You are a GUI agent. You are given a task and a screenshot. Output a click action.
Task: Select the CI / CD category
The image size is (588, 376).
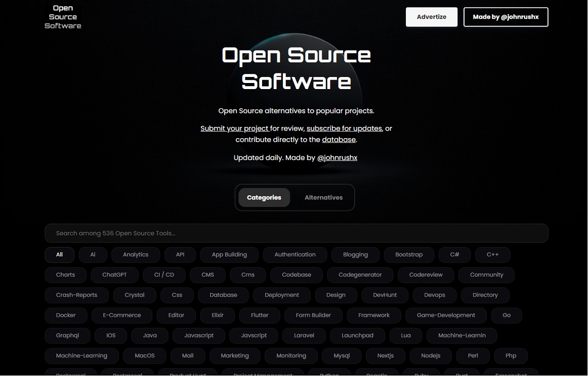(x=164, y=275)
